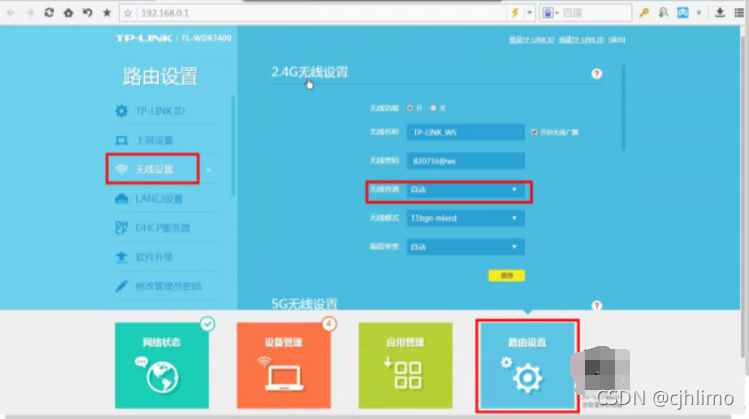The image size is (749, 419).
Task: Open the browser downloads icon
Action: pos(719,13)
